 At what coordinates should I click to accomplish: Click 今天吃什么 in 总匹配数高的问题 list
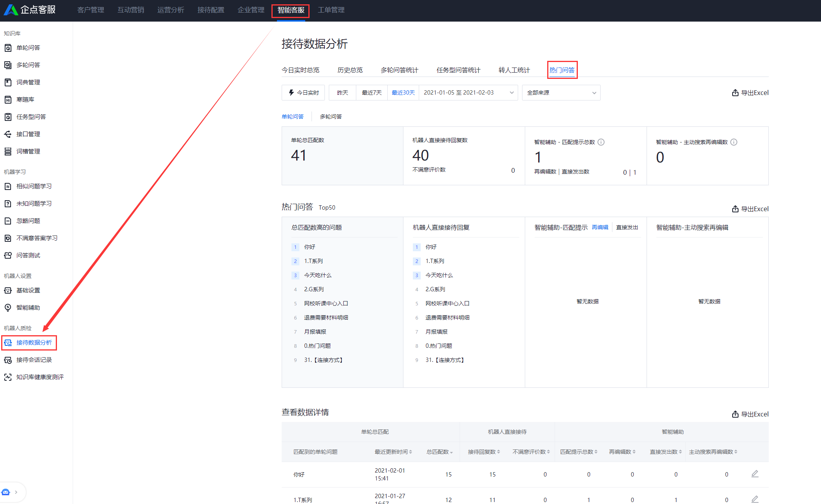click(x=318, y=275)
